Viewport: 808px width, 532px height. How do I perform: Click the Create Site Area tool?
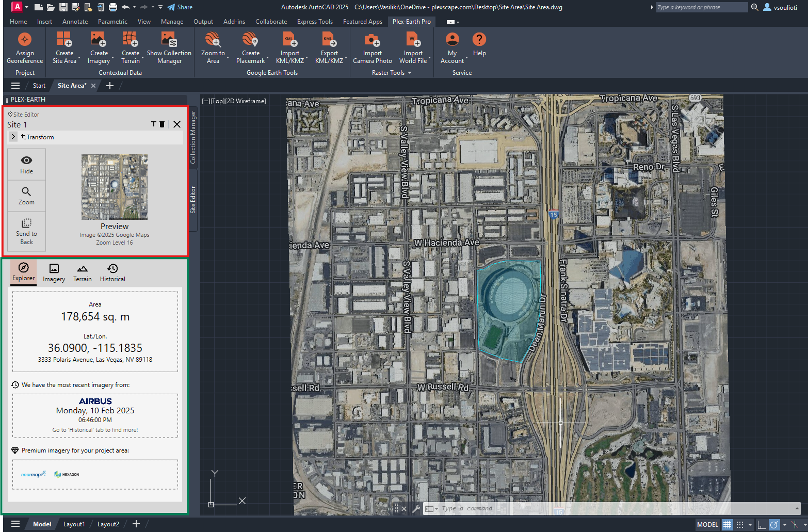coord(64,48)
